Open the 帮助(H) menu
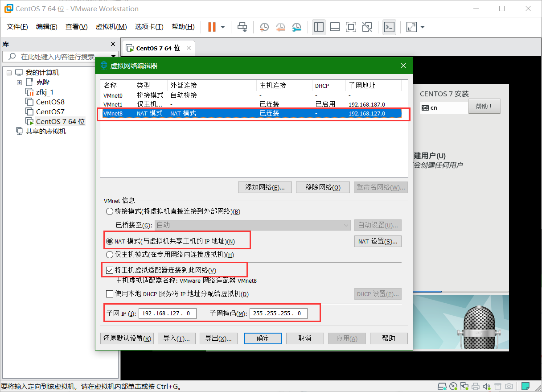 [x=183, y=27]
